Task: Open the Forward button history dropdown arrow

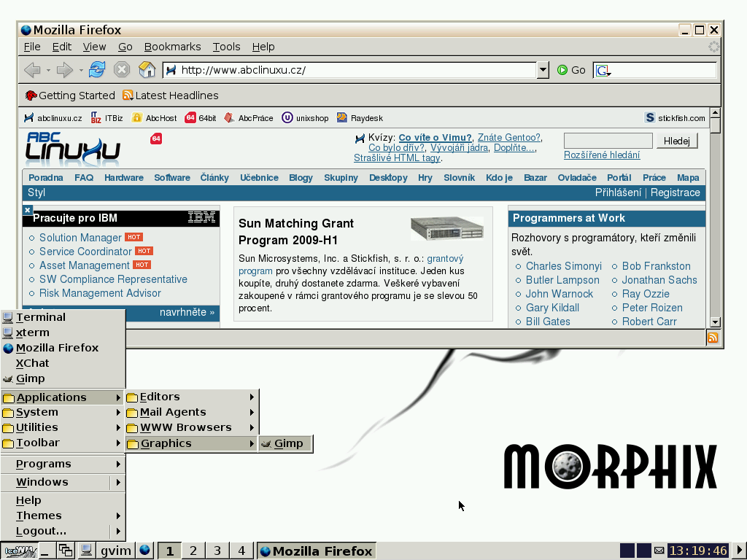Action: point(81,71)
